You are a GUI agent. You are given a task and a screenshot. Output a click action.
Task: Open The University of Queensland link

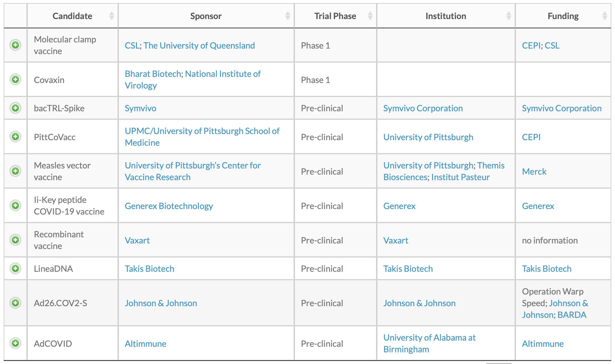[x=199, y=45]
